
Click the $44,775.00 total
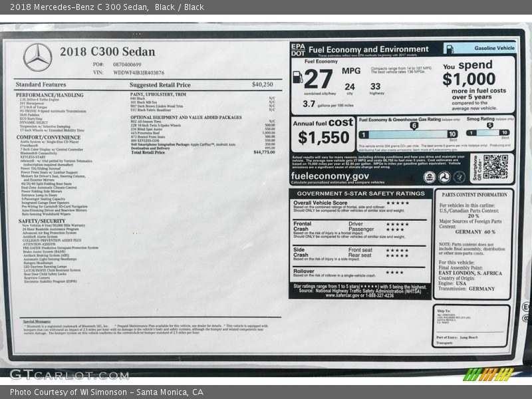pyautogui.click(x=264, y=152)
